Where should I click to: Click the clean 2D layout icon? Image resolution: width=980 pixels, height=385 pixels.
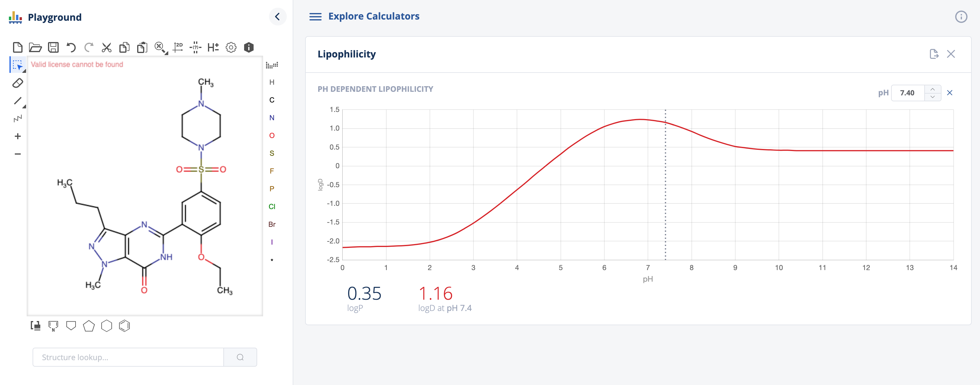tap(178, 47)
